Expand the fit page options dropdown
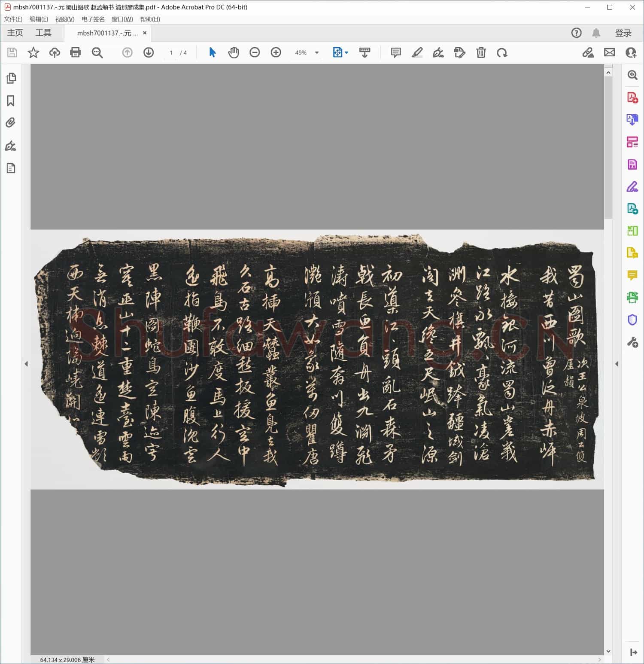Viewport: 644px width, 664px height. (346, 53)
